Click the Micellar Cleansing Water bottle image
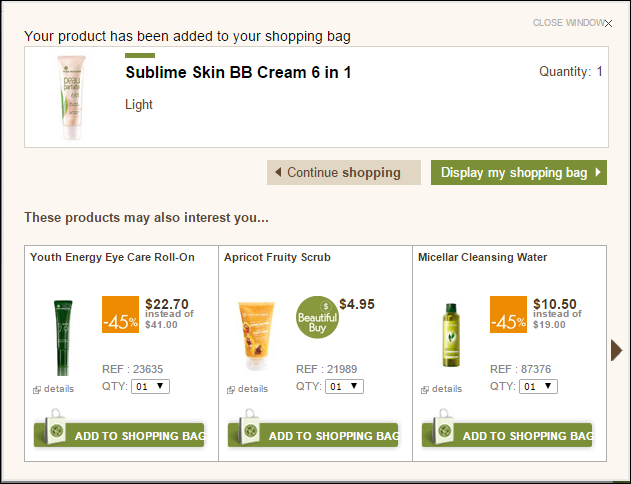 [451, 335]
